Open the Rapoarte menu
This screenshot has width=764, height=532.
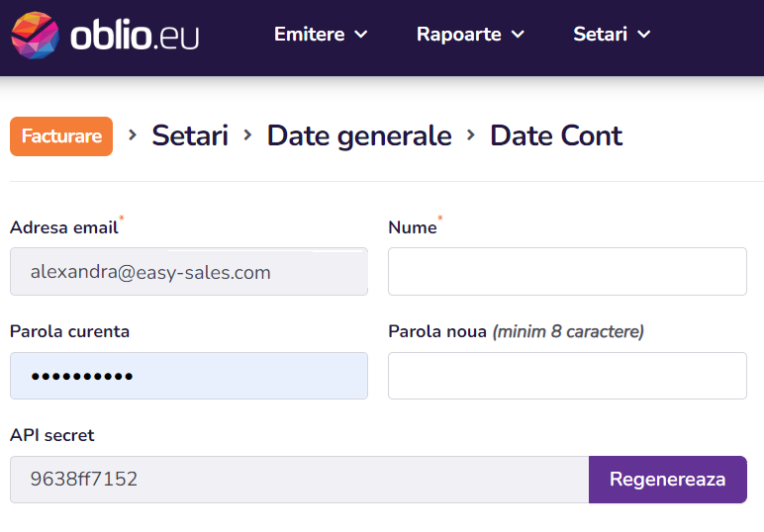click(470, 34)
